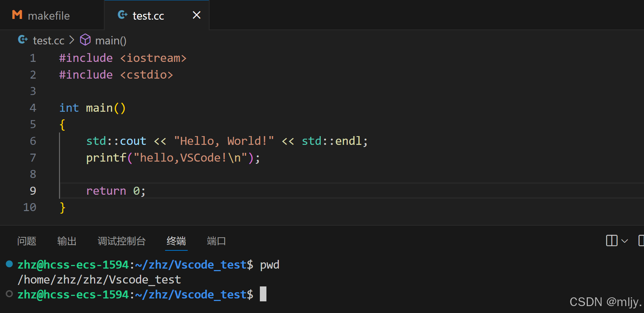Click the purple cube icon beside main()
Screen dimensions: 644x313
point(85,40)
